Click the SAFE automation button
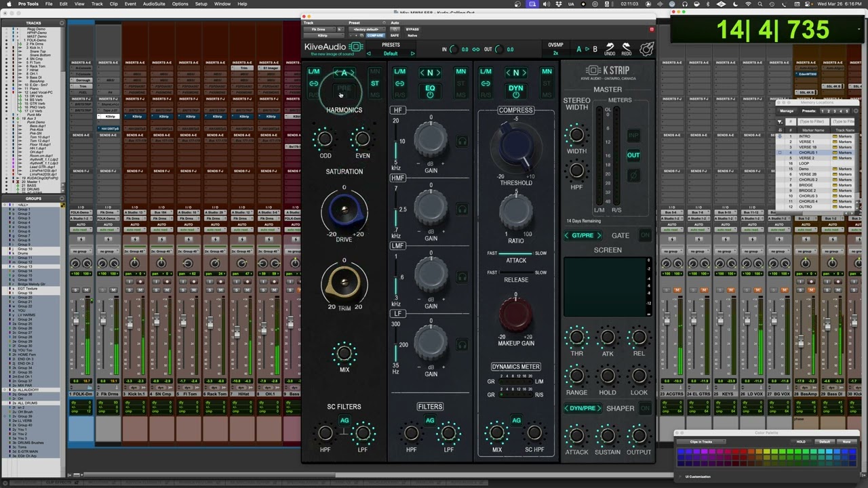This screenshot has height=488, width=868. click(x=395, y=35)
